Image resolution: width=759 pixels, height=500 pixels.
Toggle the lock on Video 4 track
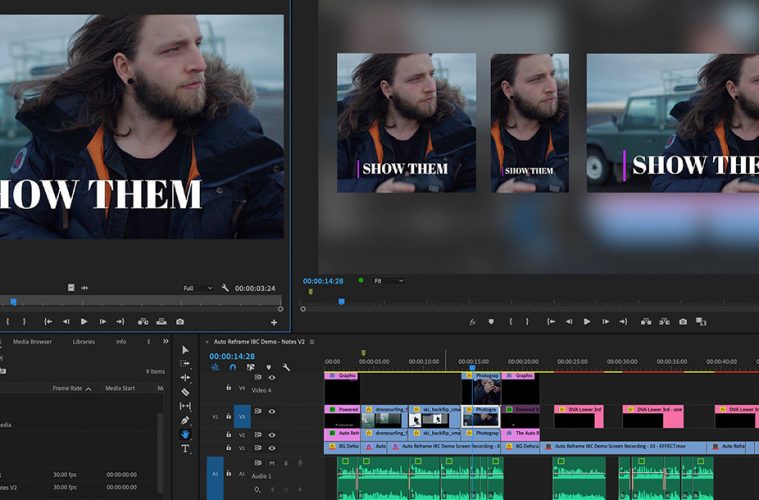[229, 388]
